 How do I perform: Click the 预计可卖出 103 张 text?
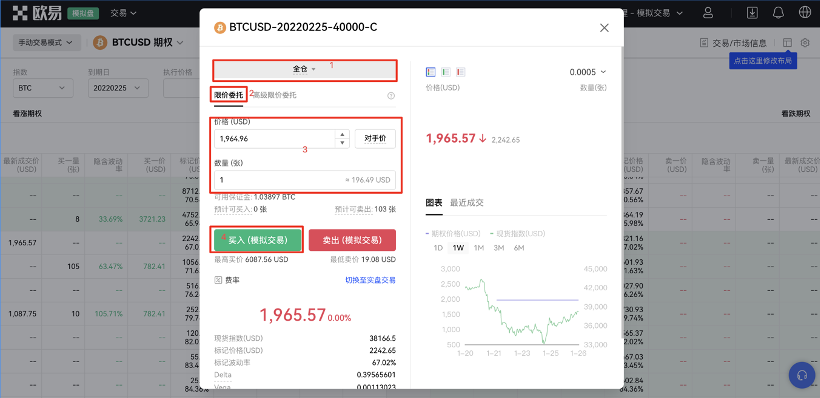click(x=365, y=209)
